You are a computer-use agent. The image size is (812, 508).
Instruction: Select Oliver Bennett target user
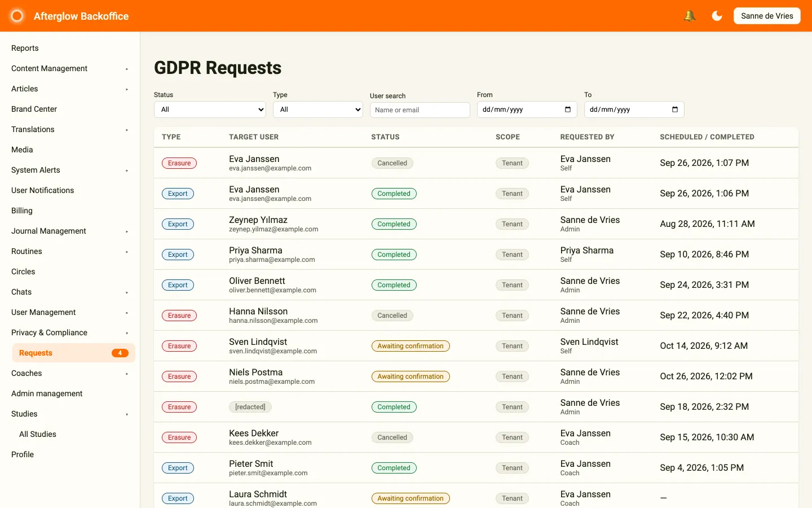(257, 281)
